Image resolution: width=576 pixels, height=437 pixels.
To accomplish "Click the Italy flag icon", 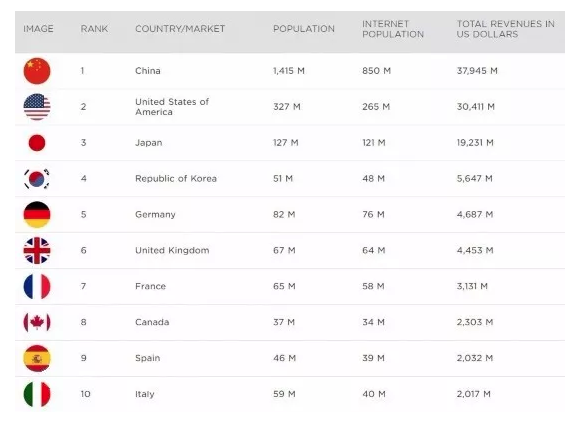I will [37, 394].
